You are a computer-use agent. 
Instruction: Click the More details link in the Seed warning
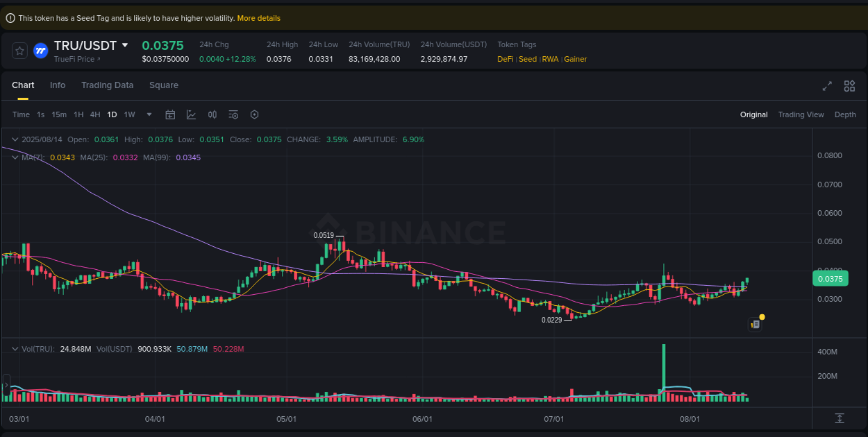tap(258, 18)
